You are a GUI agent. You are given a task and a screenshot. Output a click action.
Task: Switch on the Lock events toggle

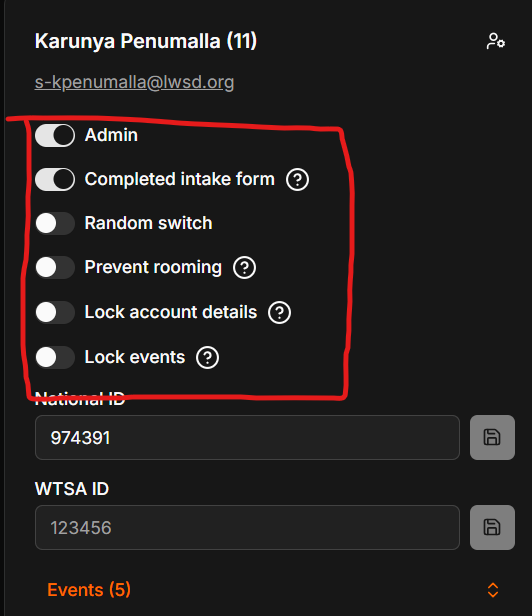point(55,357)
